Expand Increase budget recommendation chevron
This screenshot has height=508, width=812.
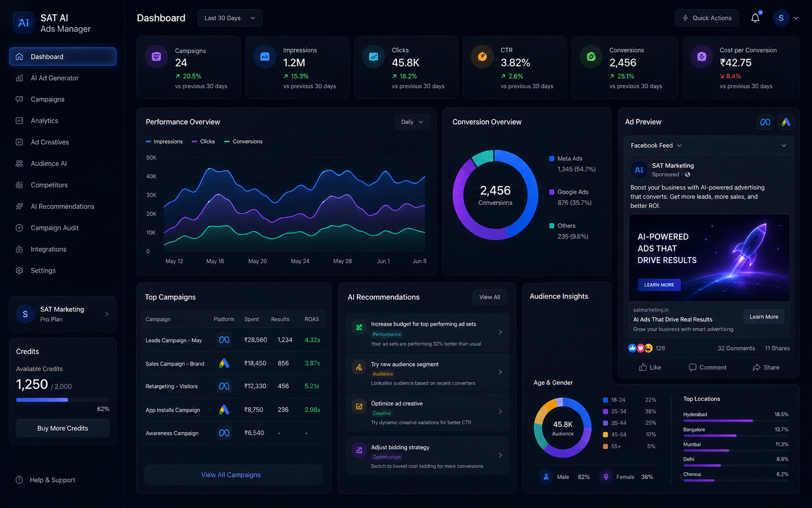pos(500,332)
